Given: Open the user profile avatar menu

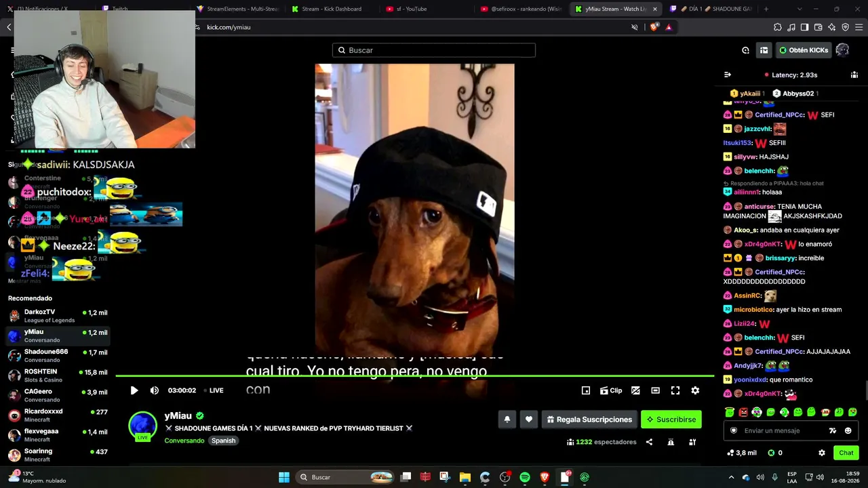Looking at the screenshot, I should click(x=842, y=50).
